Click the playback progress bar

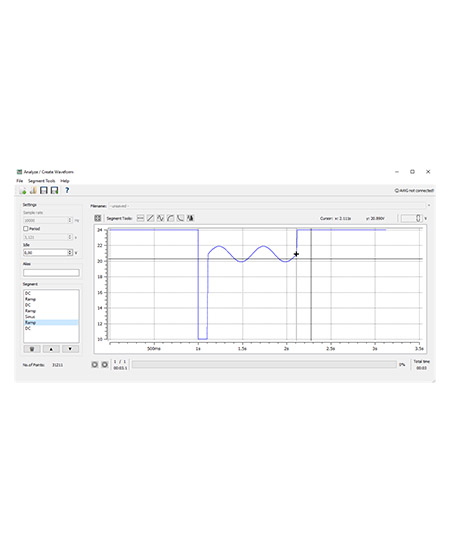264,365
